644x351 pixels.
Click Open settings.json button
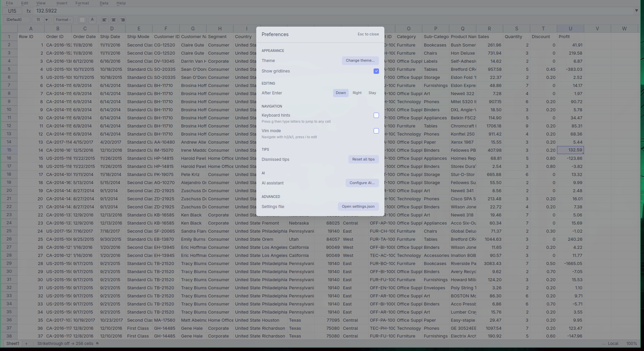pyautogui.click(x=358, y=207)
